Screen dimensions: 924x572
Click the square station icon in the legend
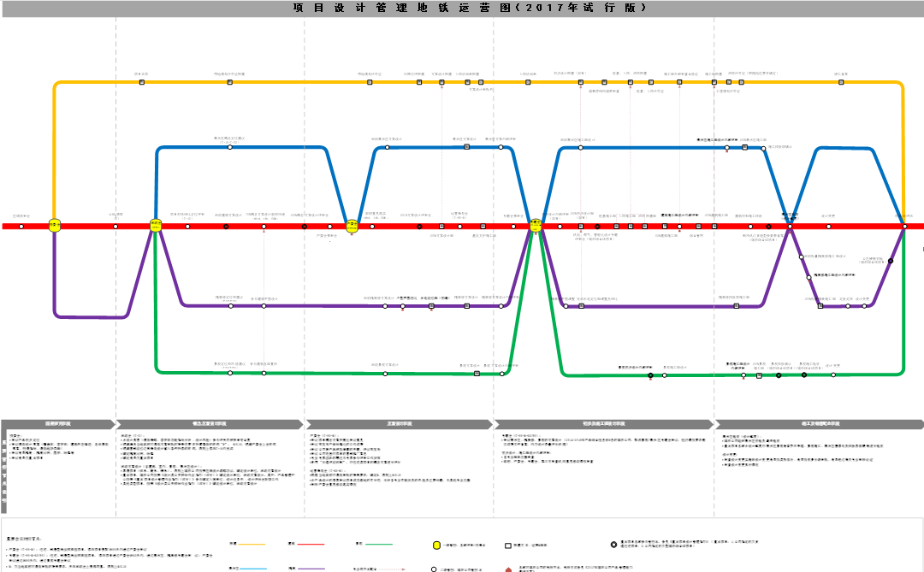(507, 545)
